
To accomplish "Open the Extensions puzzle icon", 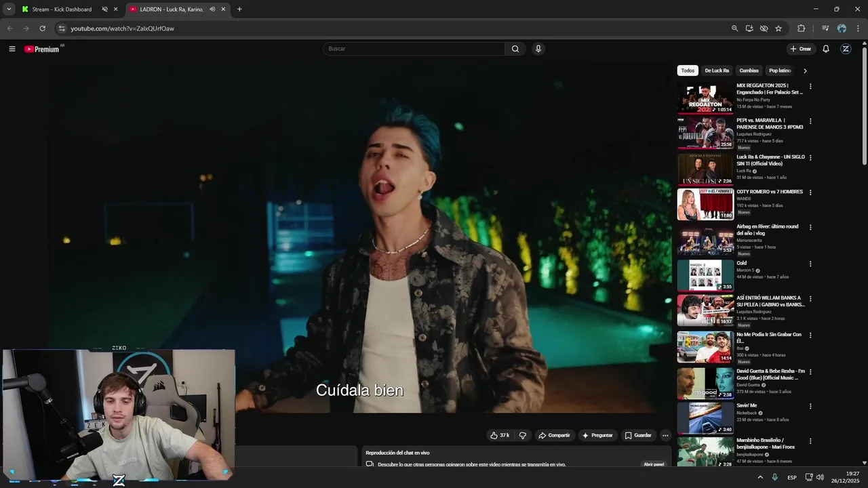I will [801, 28].
